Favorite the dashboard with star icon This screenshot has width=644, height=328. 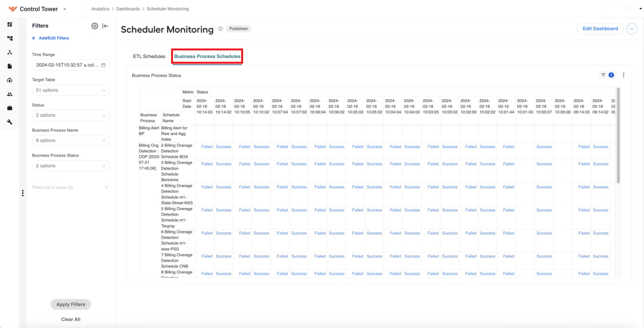(x=220, y=29)
